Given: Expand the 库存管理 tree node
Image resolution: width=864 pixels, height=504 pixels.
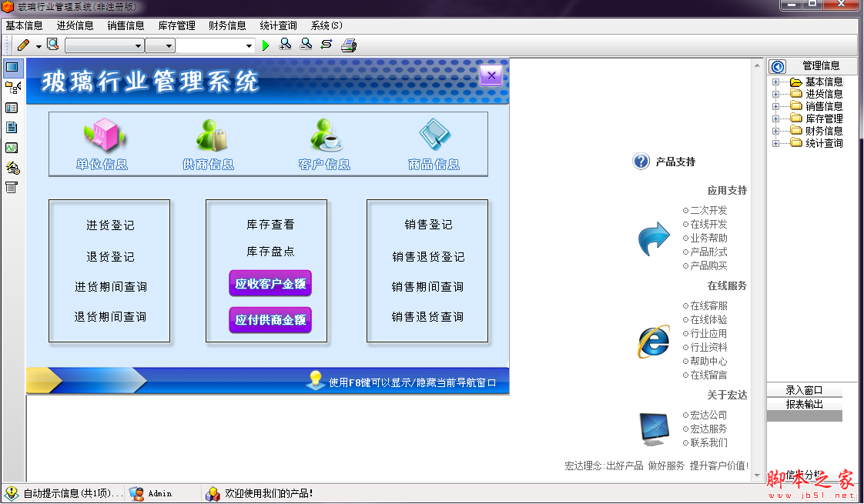Looking at the screenshot, I should pos(775,119).
